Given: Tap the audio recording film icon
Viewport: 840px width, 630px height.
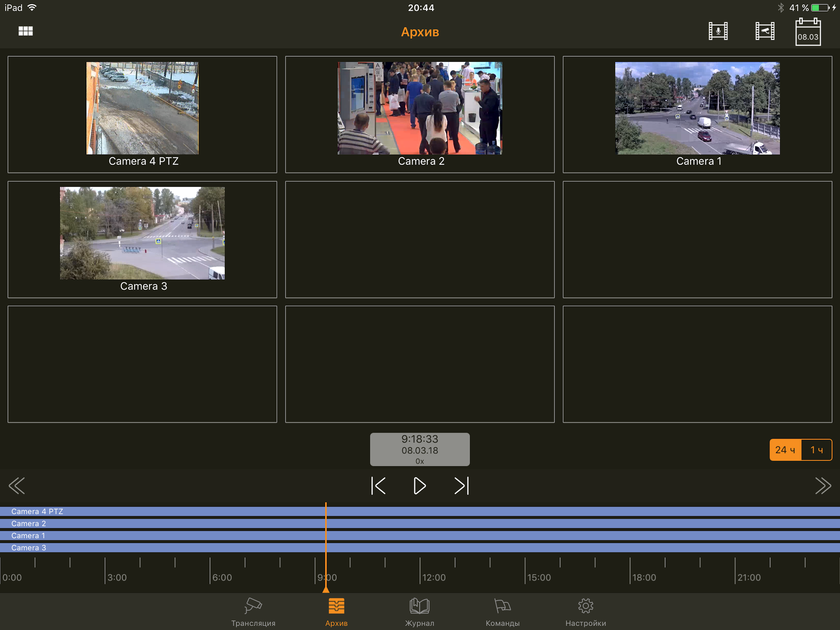Looking at the screenshot, I should 718,31.
